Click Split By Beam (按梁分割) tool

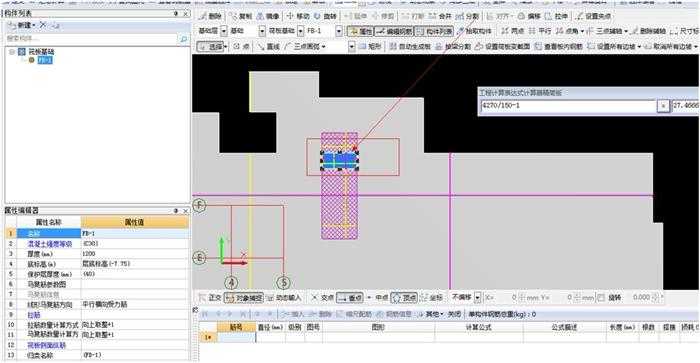point(453,46)
